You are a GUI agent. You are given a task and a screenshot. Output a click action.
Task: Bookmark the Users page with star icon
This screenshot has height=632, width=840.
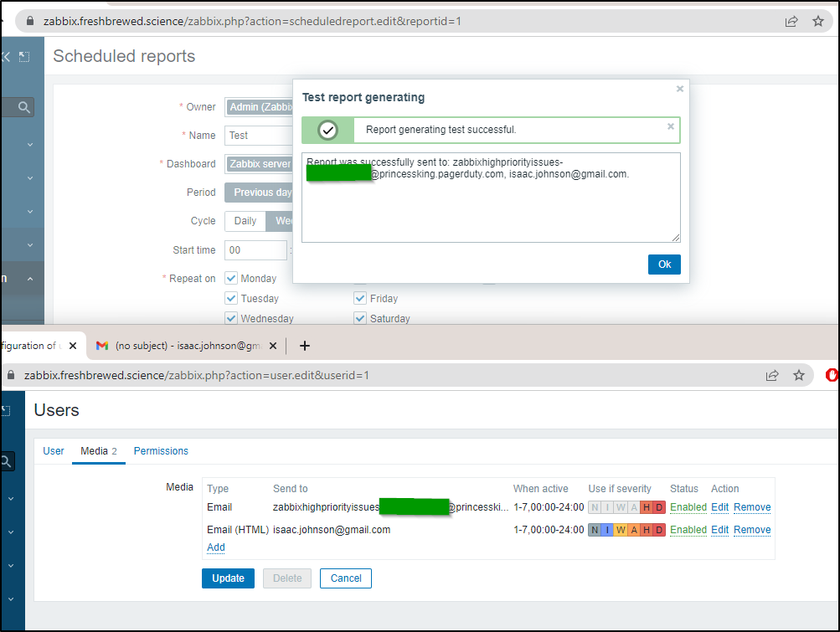(799, 376)
